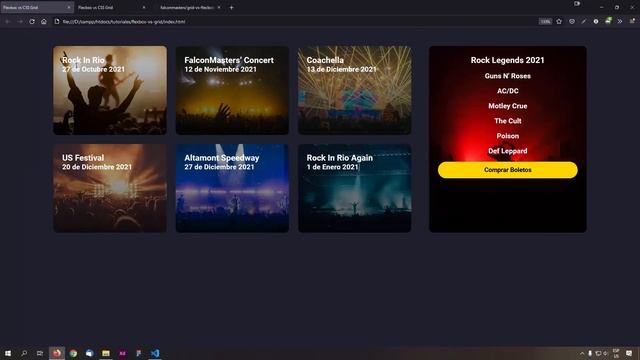Image resolution: width=640 pixels, height=360 pixels.
Task: Open a new browser tab with the plus
Action: (231, 7)
